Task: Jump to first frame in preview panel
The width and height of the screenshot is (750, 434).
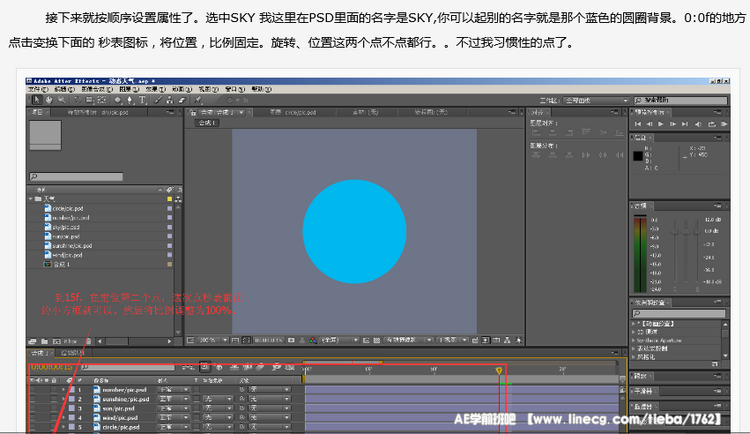Action: click(638, 124)
